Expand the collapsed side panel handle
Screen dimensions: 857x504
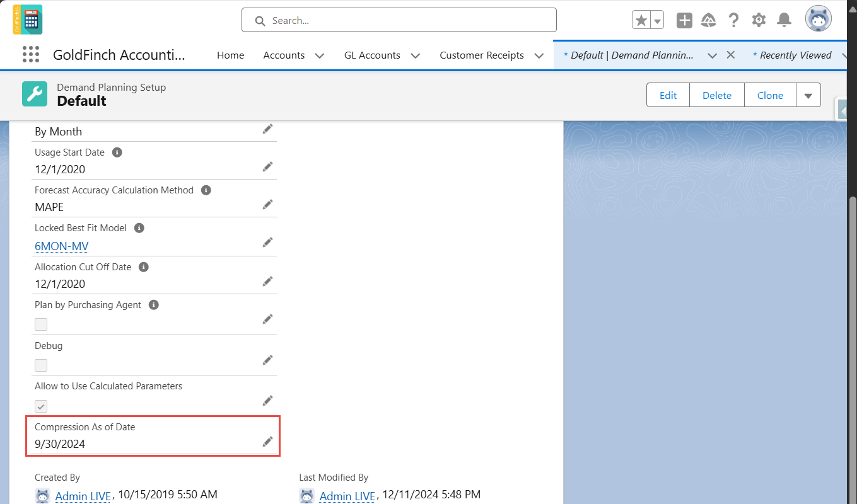point(841,109)
